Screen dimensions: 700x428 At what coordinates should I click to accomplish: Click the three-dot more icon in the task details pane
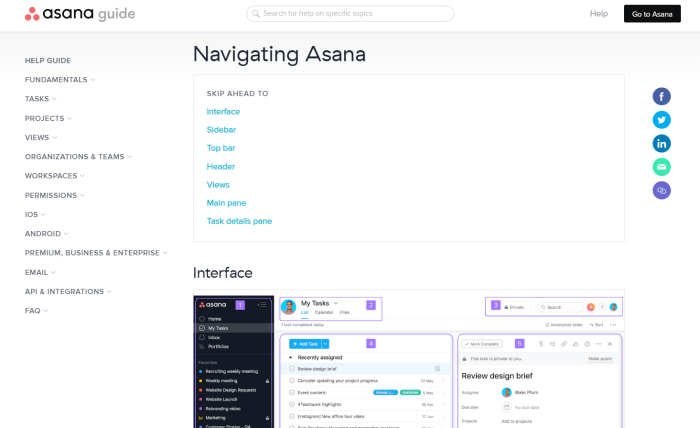[x=599, y=344]
